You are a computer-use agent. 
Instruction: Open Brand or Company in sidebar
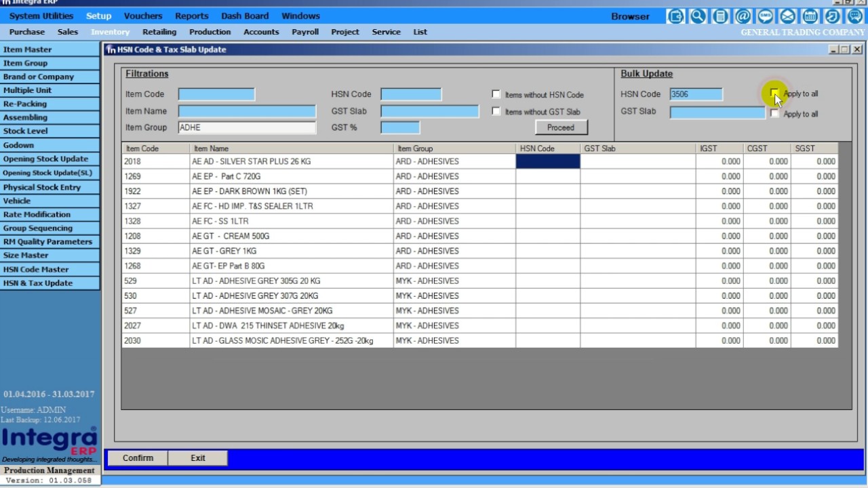click(50, 77)
